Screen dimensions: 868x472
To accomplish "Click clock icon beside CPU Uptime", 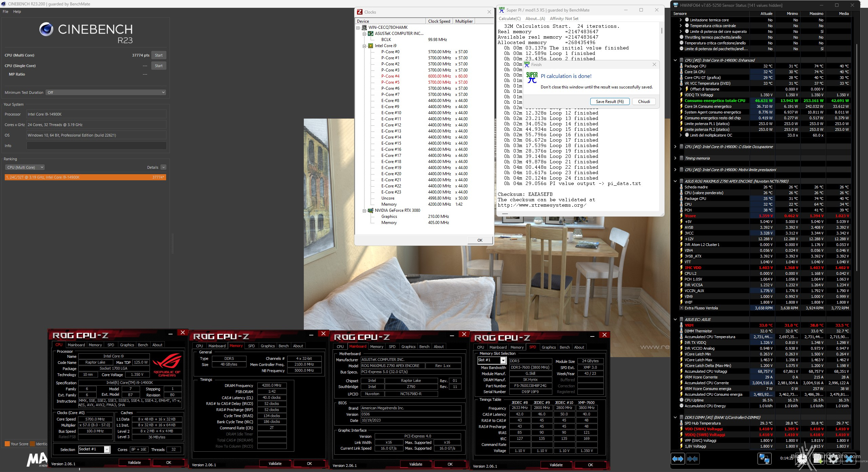I will pos(681,400).
